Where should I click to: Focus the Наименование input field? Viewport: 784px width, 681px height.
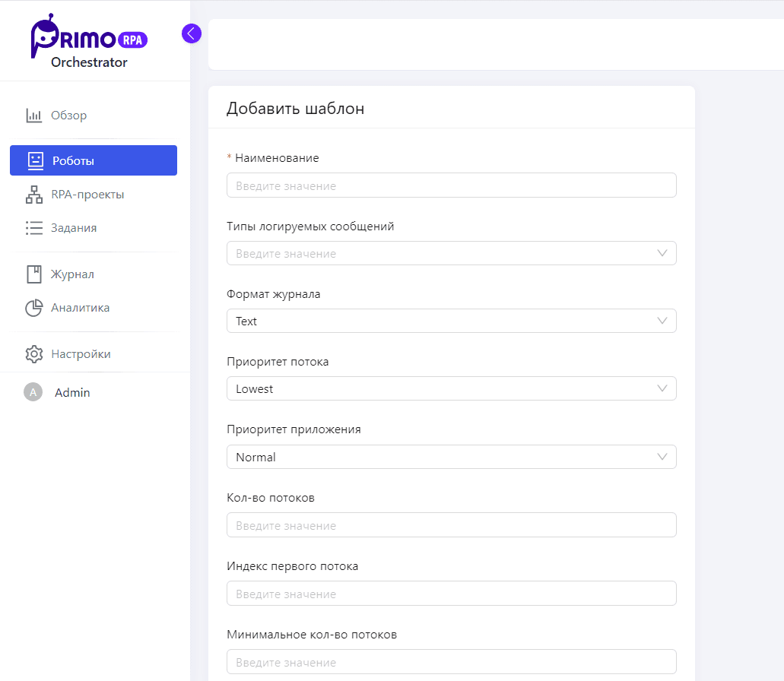pyautogui.click(x=451, y=185)
